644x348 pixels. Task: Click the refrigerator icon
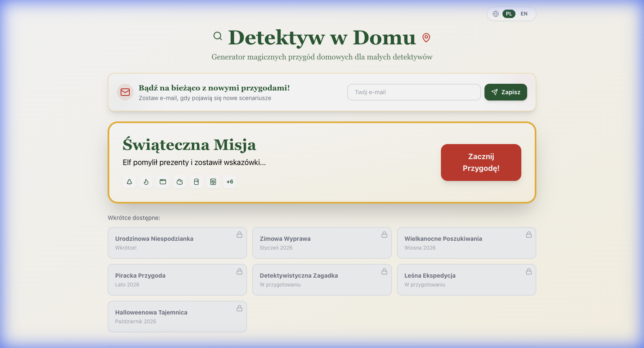(196, 182)
